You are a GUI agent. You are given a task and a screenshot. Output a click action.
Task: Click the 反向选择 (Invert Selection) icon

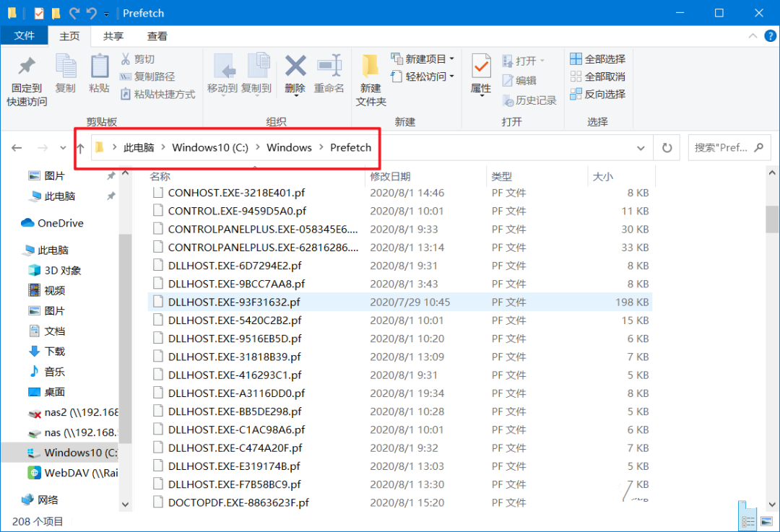(576, 94)
